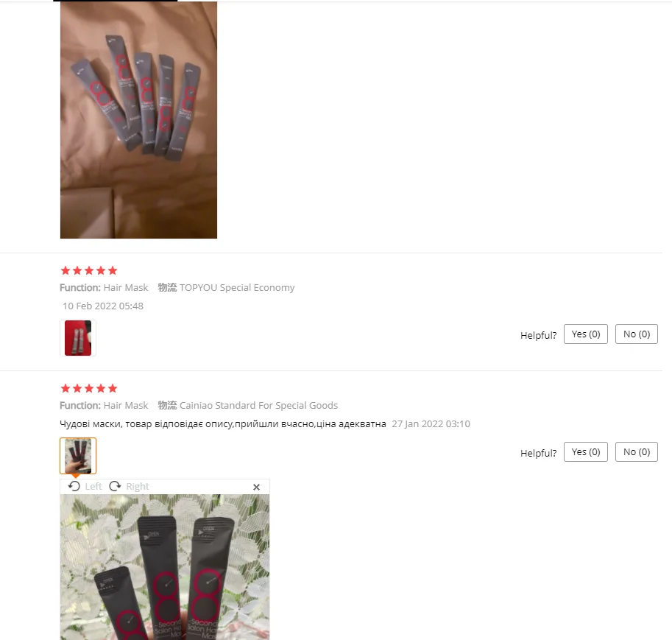The height and width of the screenshot is (640, 672).
Task: Click No on the 10 Feb 2022 review
Action: 637,334
